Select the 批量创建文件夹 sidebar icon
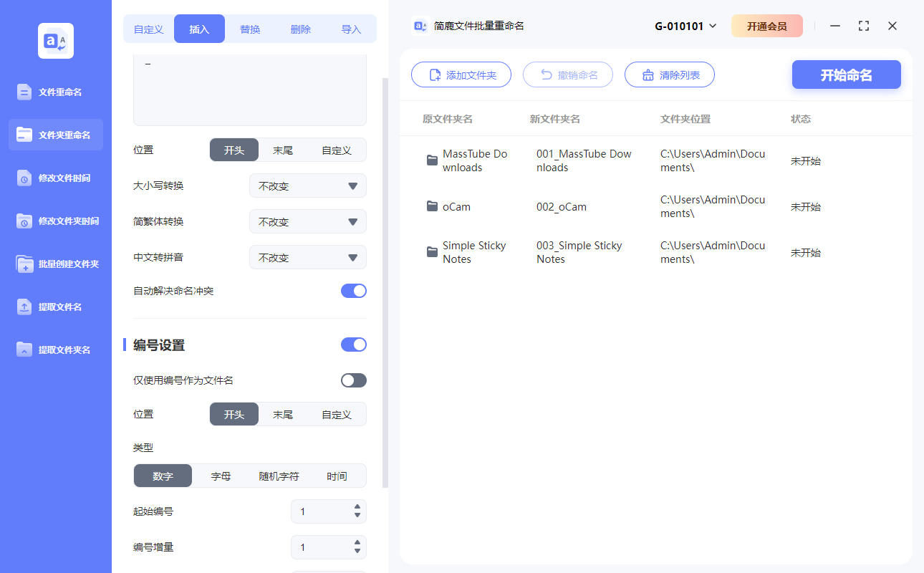The width and height of the screenshot is (924, 573). tap(55, 264)
